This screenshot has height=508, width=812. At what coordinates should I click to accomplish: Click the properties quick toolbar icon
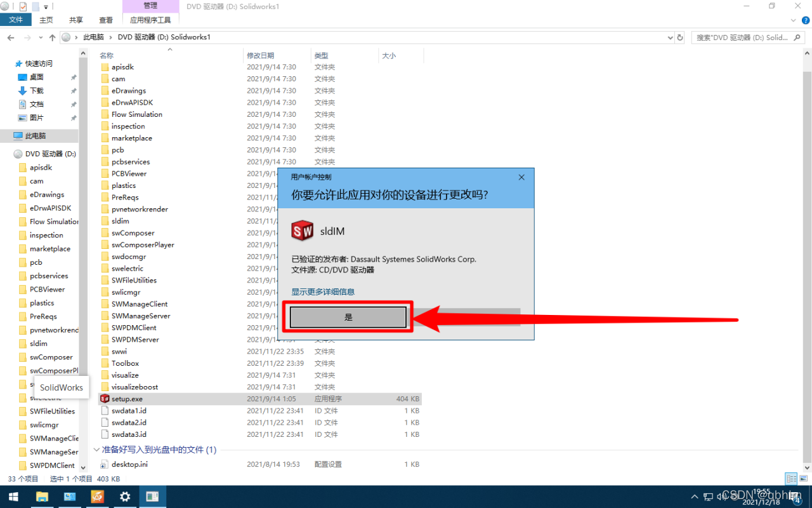click(23, 6)
